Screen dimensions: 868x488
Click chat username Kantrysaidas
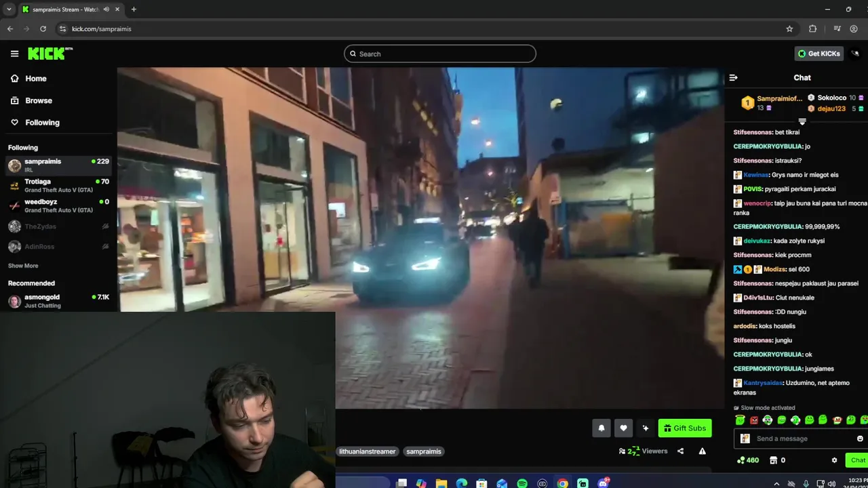point(763,383)
